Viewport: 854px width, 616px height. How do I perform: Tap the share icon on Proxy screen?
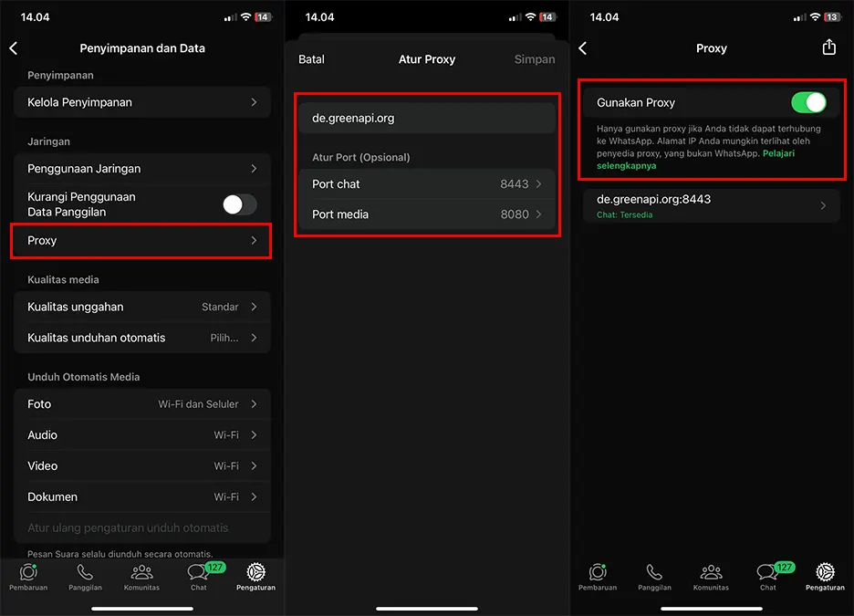[x=828, y=47]
